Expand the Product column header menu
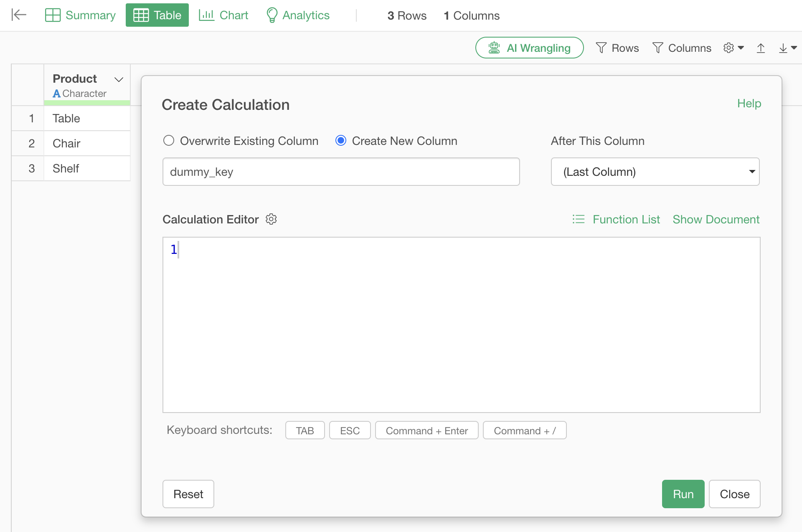 (x=119, y=79)
